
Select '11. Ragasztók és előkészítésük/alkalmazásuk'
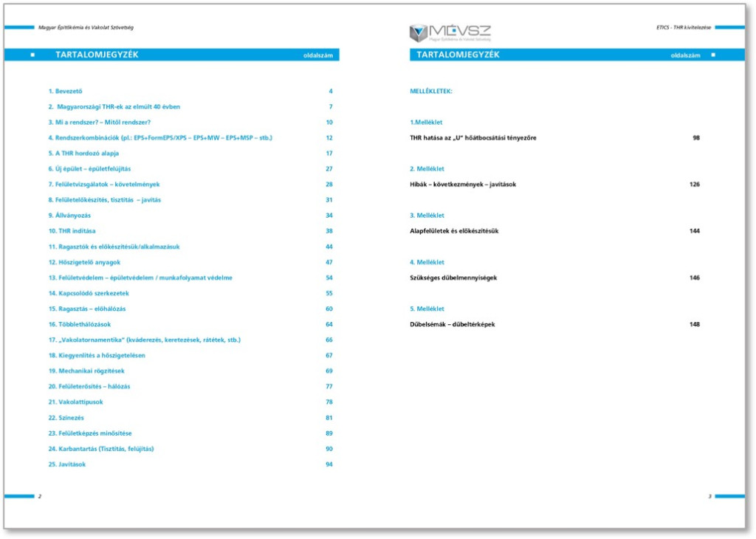(114, 247)
